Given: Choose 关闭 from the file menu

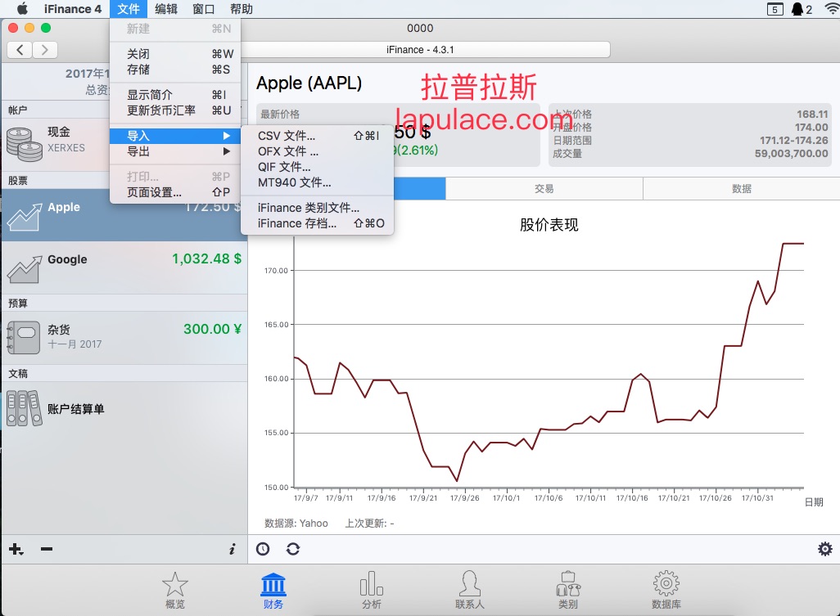Looking at the screenshot, I should click(175, 54).
